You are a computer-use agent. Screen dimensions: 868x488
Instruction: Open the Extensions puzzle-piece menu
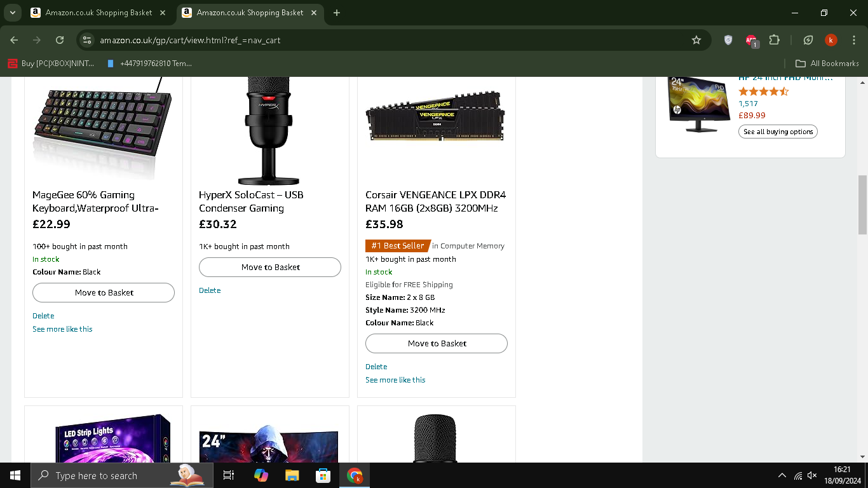click(x=774, y=40)
